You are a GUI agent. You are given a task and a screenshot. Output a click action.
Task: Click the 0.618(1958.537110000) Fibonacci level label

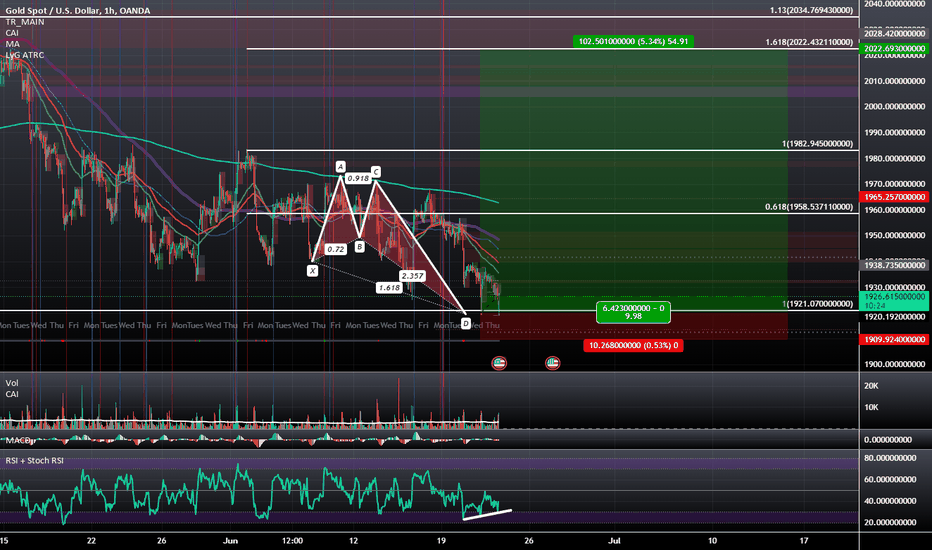809,207
